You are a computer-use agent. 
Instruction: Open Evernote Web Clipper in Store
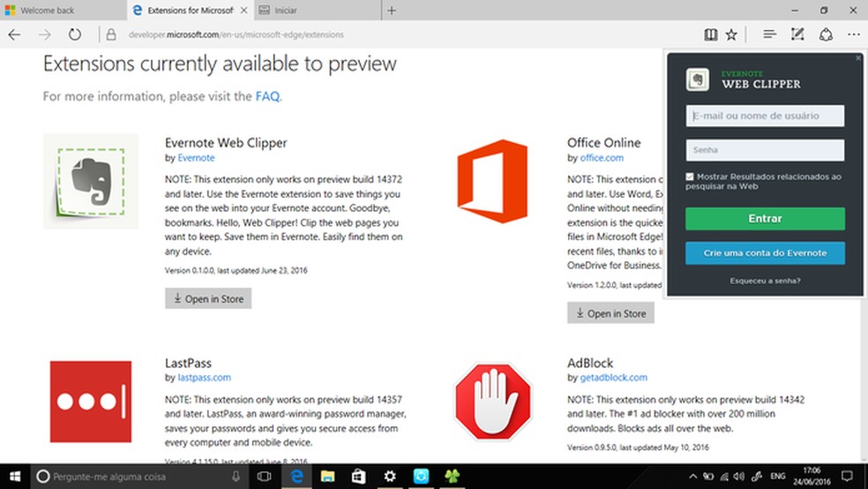tap(208, 298)
